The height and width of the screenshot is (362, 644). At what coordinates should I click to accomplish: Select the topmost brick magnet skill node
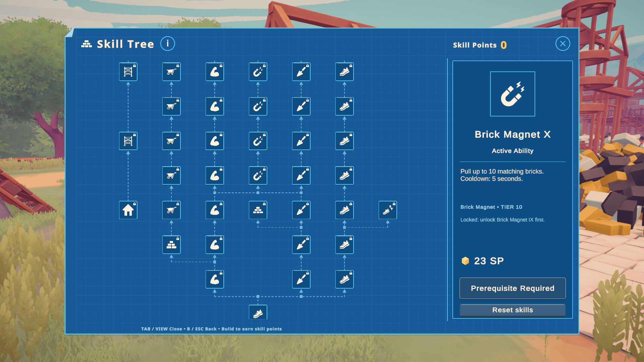(258, 72)
